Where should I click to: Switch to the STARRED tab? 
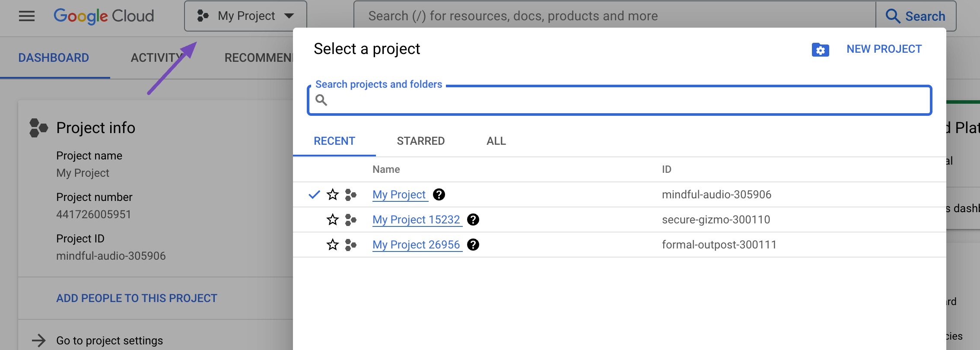420,141
